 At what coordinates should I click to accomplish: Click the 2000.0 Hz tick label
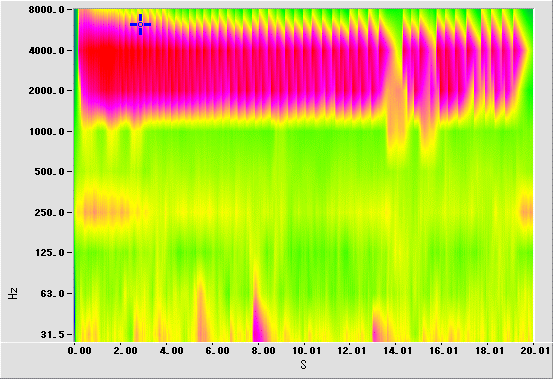click(x=47, y=91)
